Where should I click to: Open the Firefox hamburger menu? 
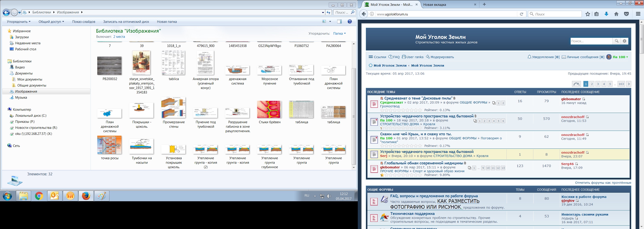point(638,14)
